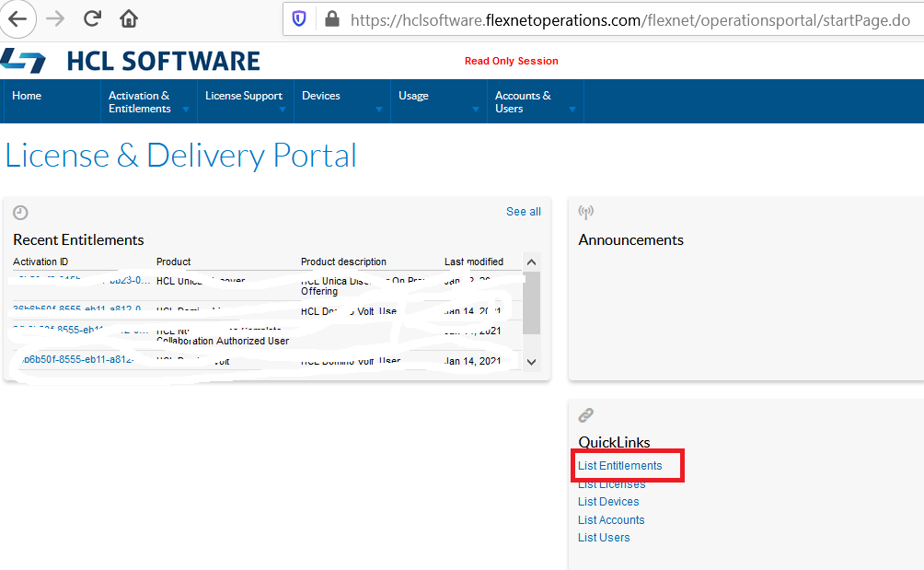Image resolution: width=924 pixels, height=570 pixels.
Task: Expand the Activation & Entitlements menu
Action: pos(147,101)
